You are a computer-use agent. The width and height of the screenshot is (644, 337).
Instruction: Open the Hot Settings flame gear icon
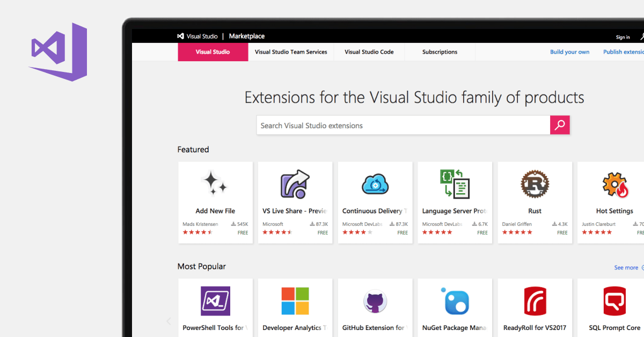(x=615, y=185)
